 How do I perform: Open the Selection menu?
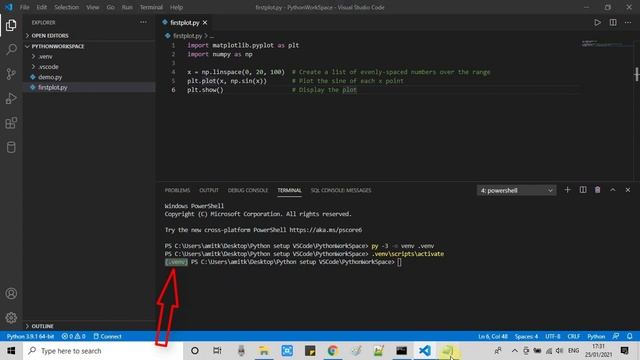(67, 7)
